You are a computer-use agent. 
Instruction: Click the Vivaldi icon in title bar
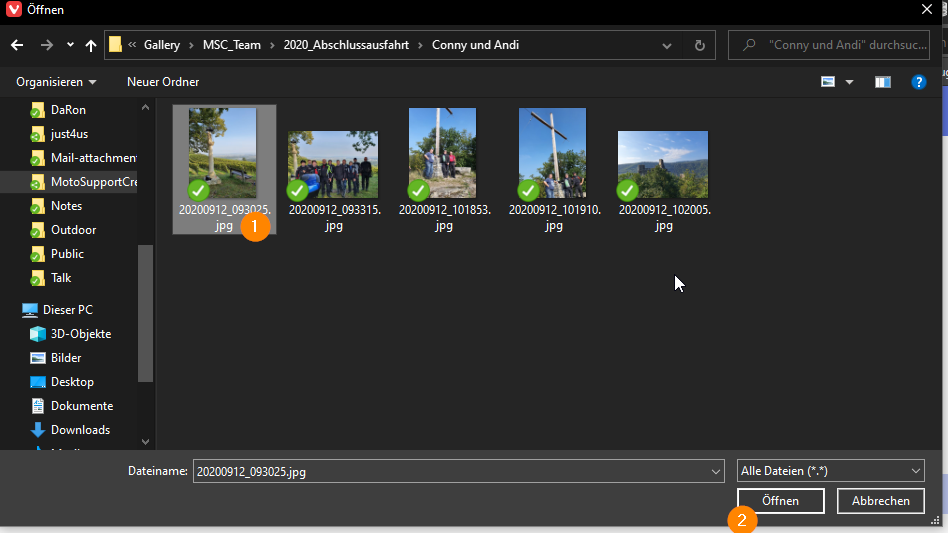coord(13,10)
